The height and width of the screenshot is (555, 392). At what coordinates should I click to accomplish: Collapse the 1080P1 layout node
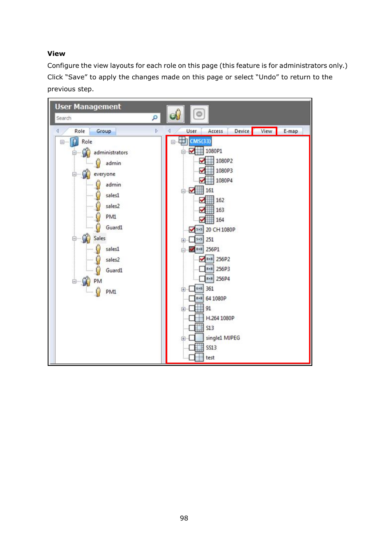[x=183, y=151]
